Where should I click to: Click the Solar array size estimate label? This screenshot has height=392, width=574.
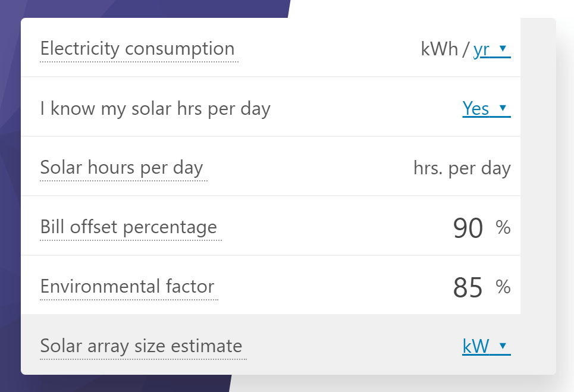click(140, 346)
